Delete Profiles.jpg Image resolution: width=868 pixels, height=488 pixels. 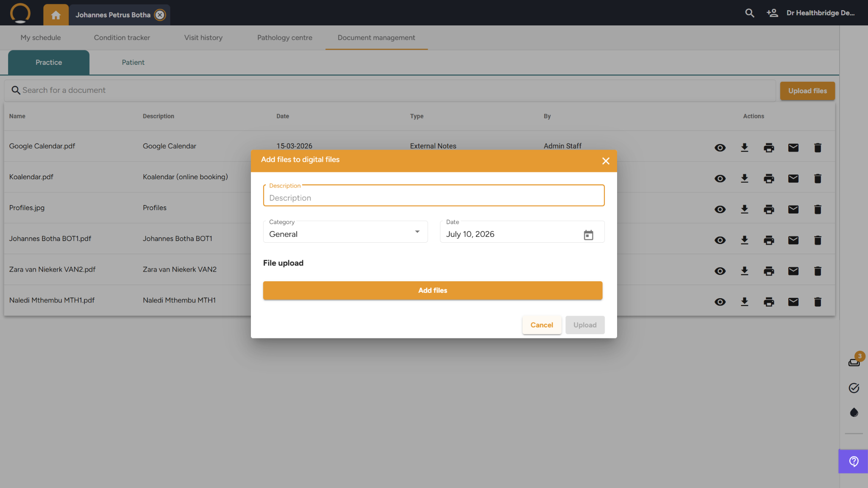coord(818,210)
